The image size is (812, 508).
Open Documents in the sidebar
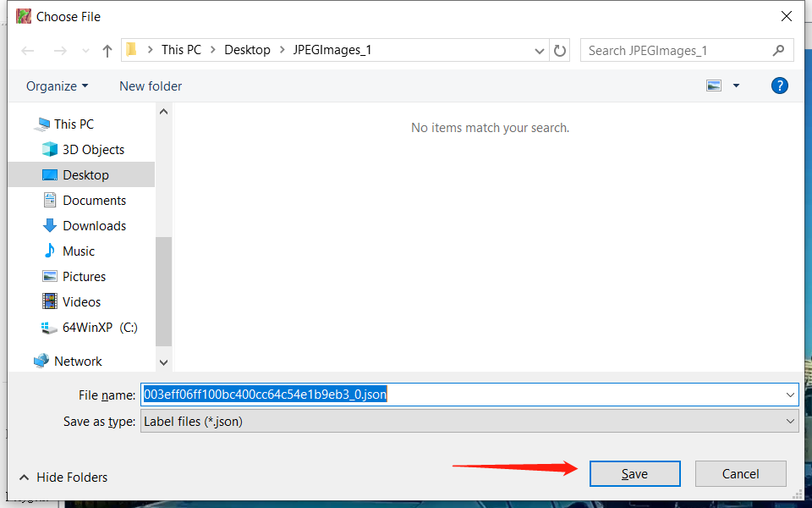coord(94,200)
